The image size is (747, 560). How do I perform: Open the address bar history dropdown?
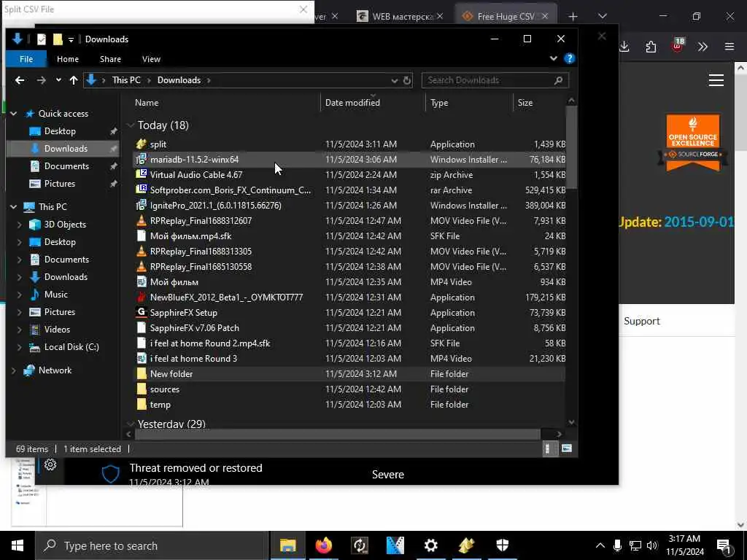(x=394, y=80)
